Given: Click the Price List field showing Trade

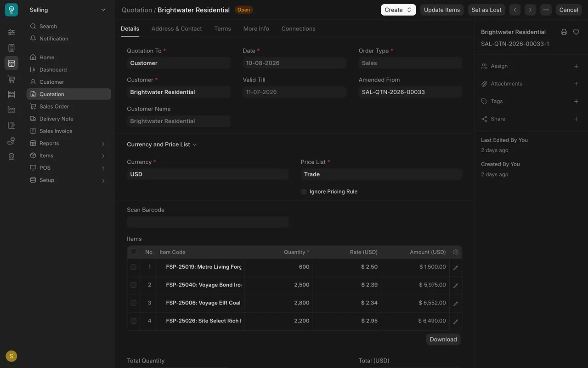Looking at the screenshot, I should click(x=381, y=174).
